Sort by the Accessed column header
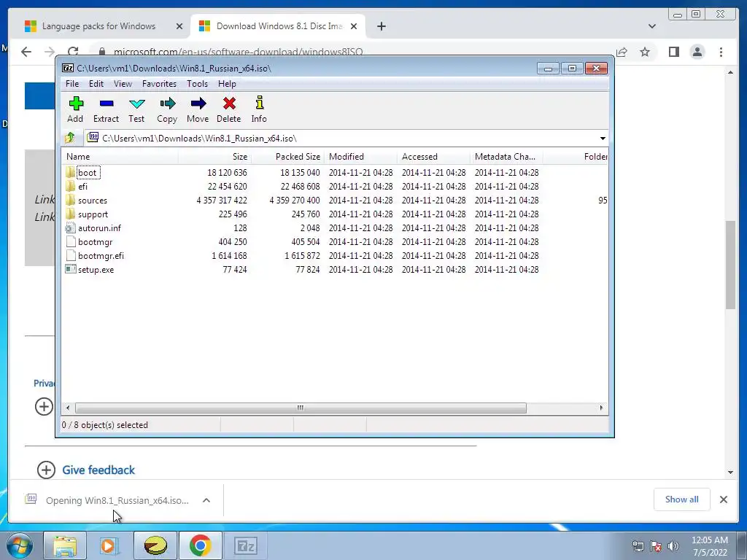 click(x=433, y=157)
